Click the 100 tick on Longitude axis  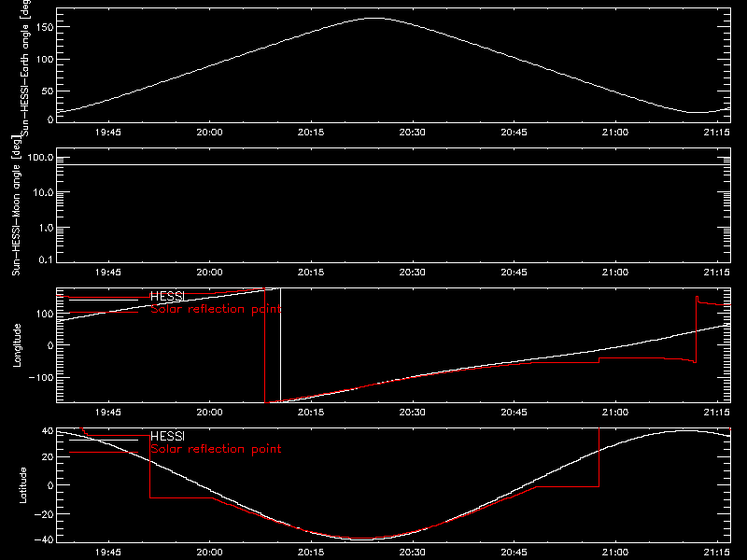tap(45, 314)
